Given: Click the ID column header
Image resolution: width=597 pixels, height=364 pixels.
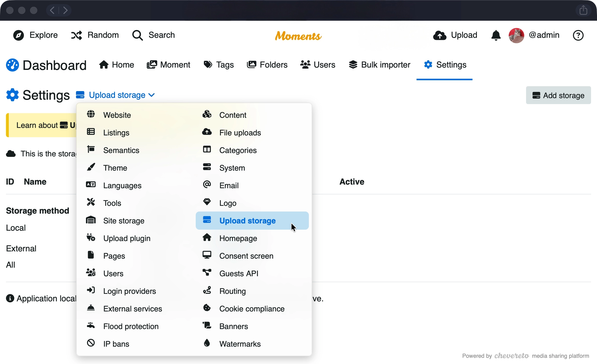Looking at the screenshot, I should (x=10, y=182).
